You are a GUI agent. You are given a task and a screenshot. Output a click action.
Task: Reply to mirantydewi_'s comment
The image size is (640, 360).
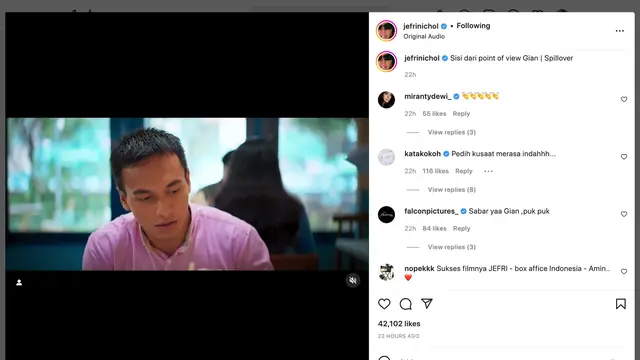pos(461,114)
